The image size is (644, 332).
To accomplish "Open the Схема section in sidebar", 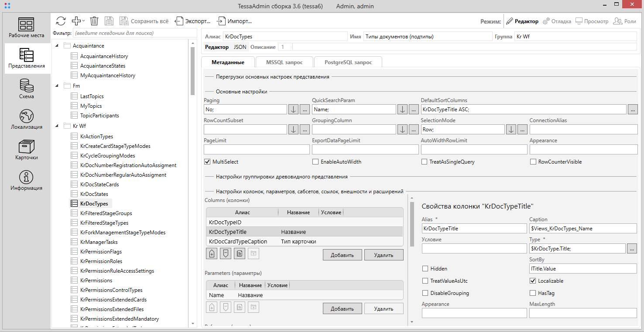I will click(27, 89).
